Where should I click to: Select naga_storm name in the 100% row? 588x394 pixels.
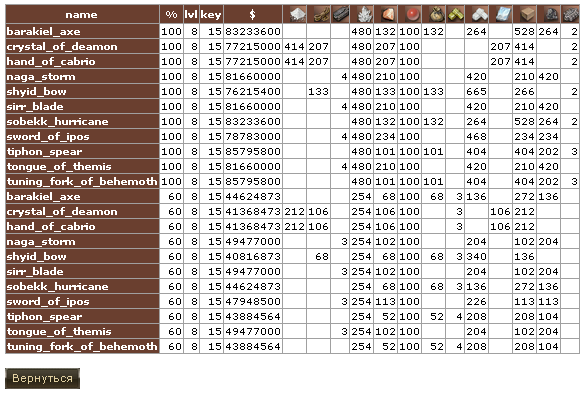pos(41,76)
